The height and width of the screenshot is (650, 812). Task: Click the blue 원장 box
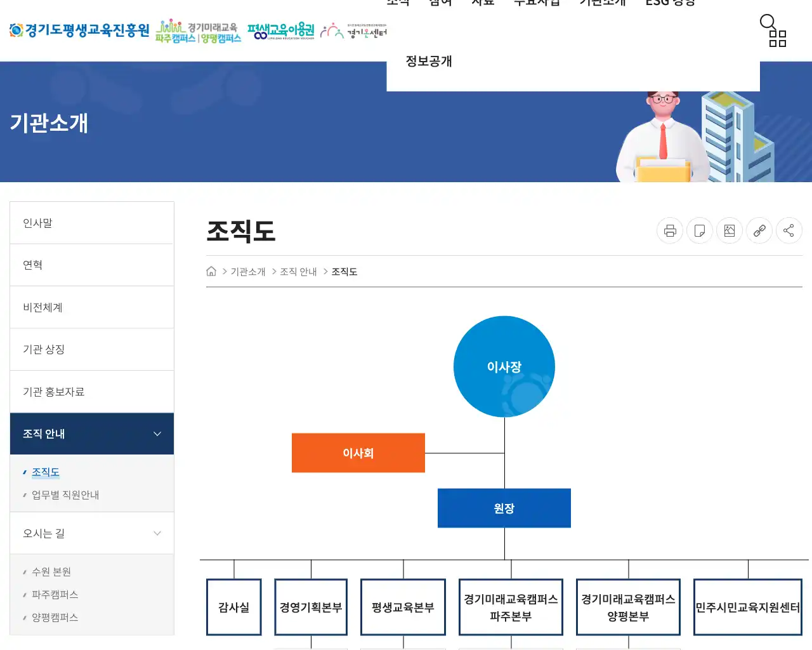pos(504,508)
